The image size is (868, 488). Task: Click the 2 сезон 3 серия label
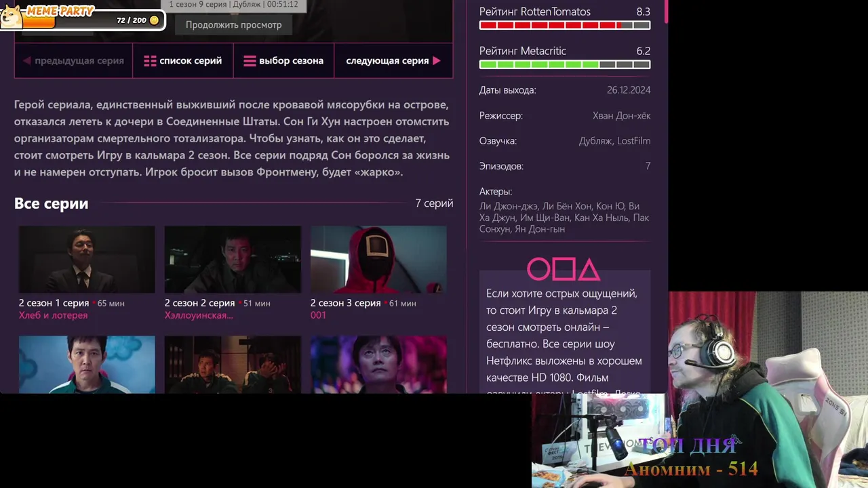345,303
